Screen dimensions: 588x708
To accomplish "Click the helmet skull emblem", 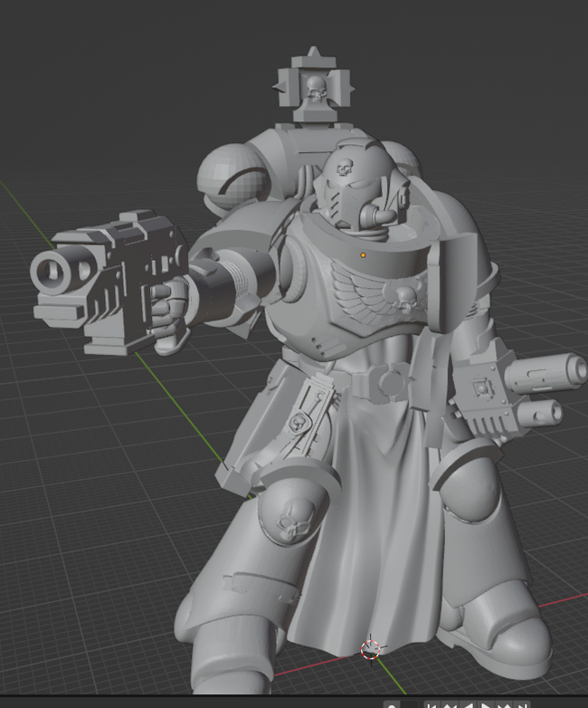I will (x=345, y=167).
